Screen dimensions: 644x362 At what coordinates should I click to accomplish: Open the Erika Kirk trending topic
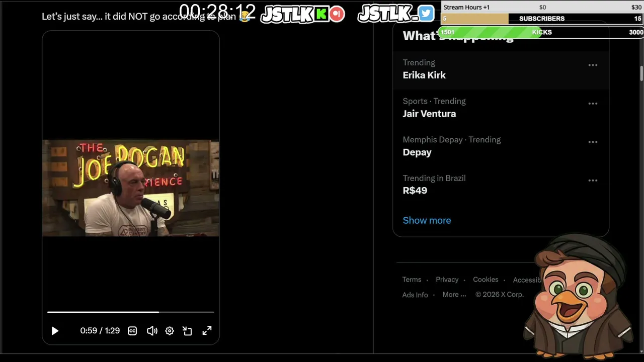click(501, 70)
